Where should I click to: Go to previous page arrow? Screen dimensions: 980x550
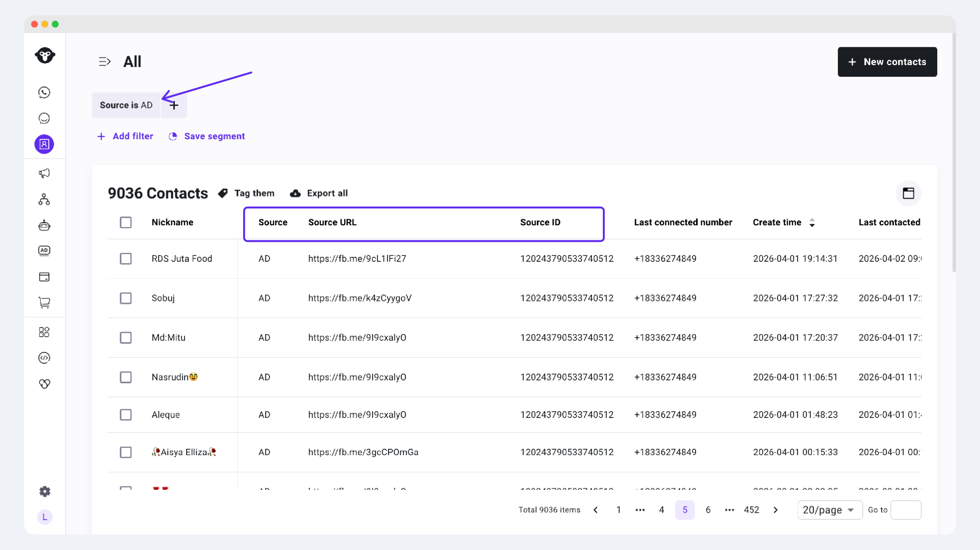[x=596, y=510]
